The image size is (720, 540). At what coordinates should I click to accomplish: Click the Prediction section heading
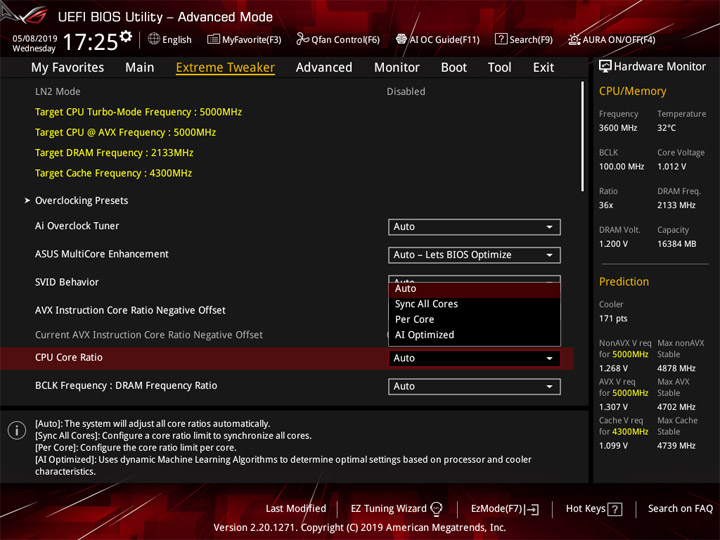pyautogui.click(x=624, y=281)
